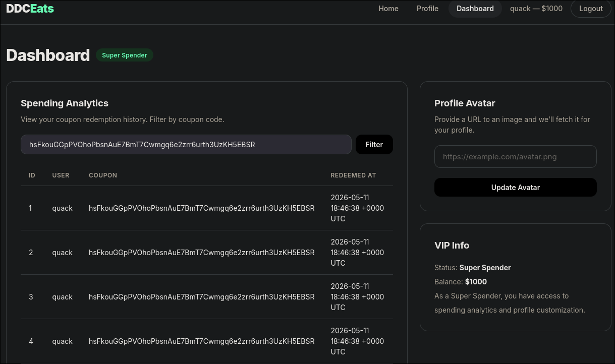Click the Profile Avatar heading

click(x=465, y=103)
